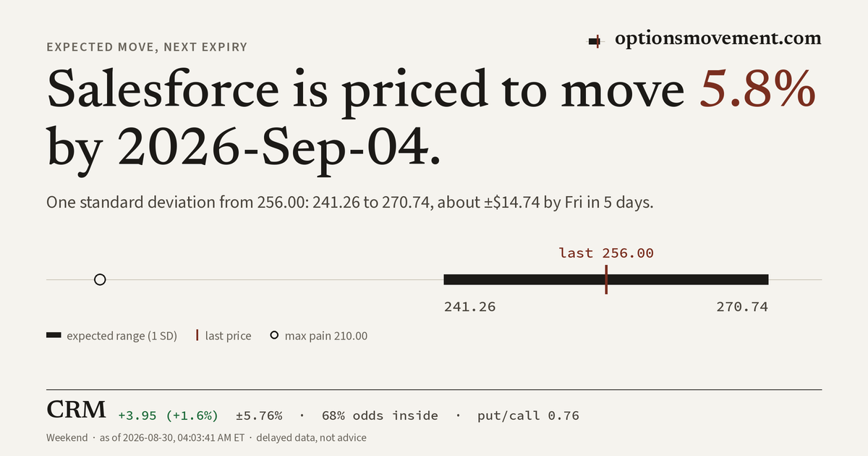Viewport: 868px width, 456px height.
Task: Click the optionsmovement.com candlestick logo icon
Action: point(595,41)
